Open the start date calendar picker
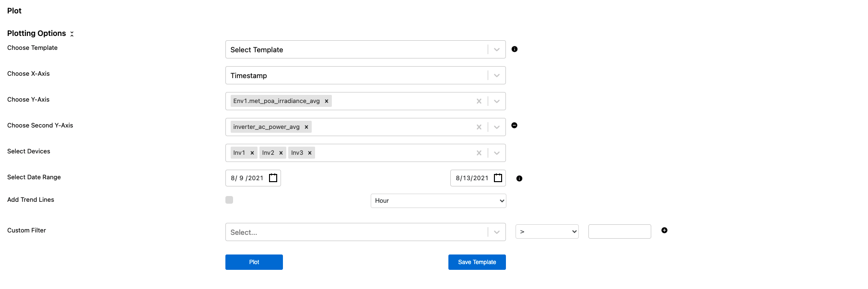The image size is (868, 289). pos(273,178)
